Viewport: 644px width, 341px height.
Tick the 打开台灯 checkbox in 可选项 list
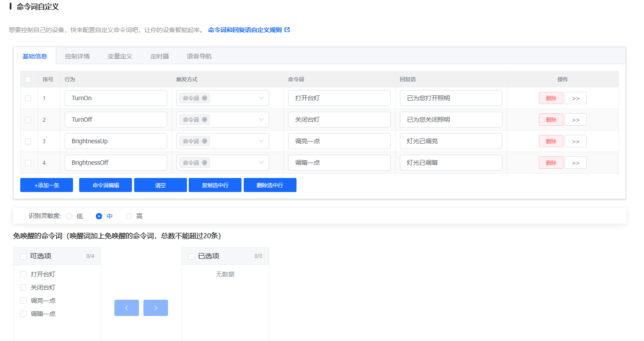point(23,274)
